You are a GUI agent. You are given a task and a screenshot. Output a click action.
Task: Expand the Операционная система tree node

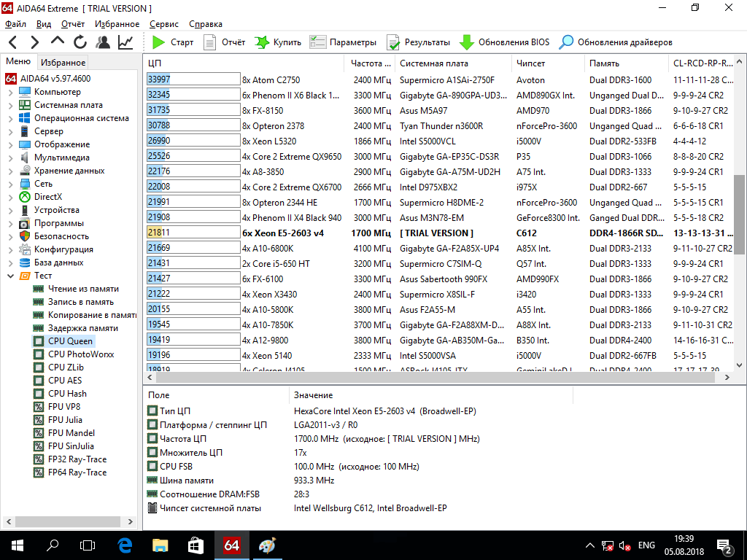point(10,118)
